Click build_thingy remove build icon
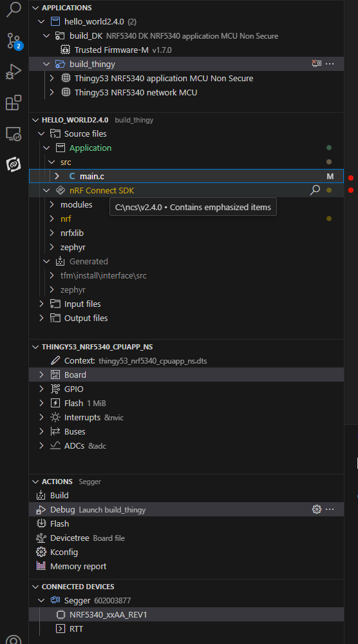This screenshot has width=358, height=644. [316, 64]
